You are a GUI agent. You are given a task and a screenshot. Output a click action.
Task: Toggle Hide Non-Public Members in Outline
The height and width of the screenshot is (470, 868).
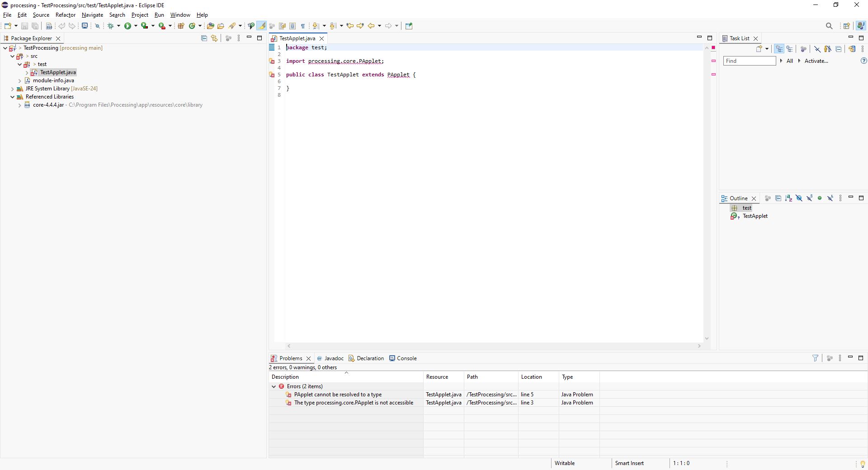coord(820,198)
